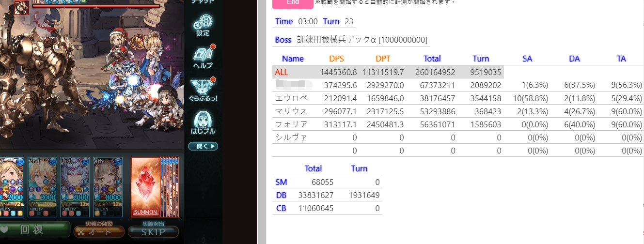
Task: Click the CB row label
Action: [281, 208]
